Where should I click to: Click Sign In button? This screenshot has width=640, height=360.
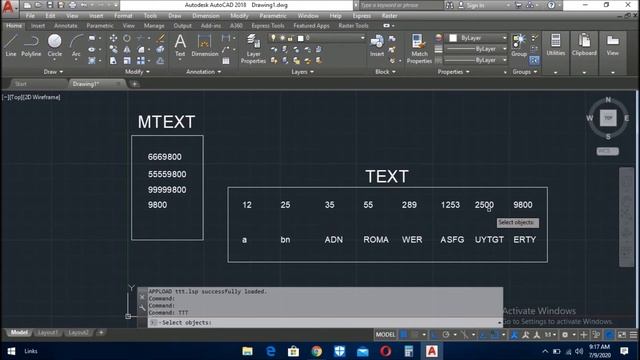coord(471,5)
